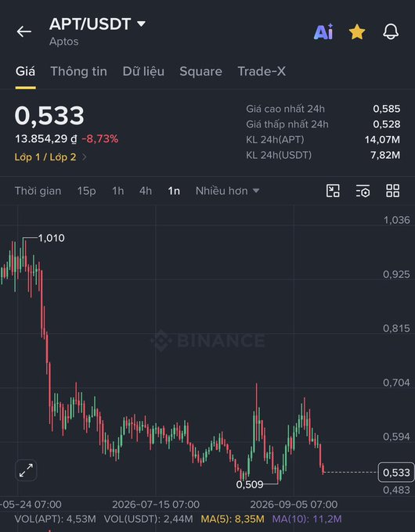This screenshot has height=532, width=415.
Task: Tap the VOL(APT): 4,53M label
Action: [56, 519]
